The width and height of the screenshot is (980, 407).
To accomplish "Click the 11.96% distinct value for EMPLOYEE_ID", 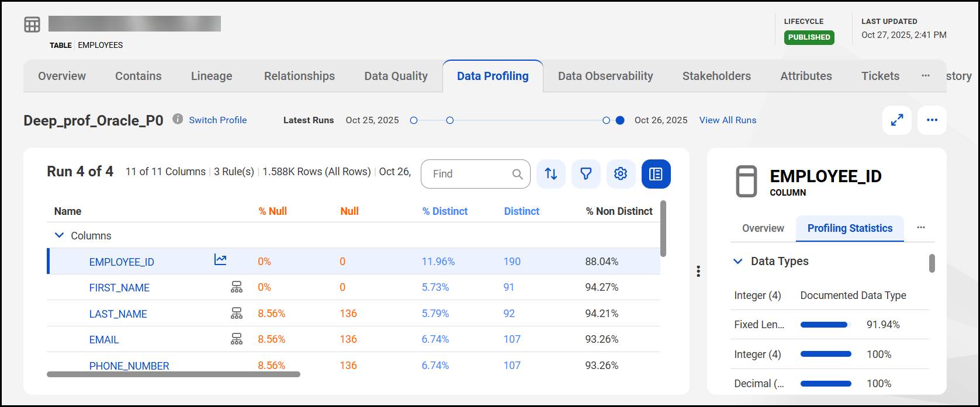I will (x=438, y=262).
